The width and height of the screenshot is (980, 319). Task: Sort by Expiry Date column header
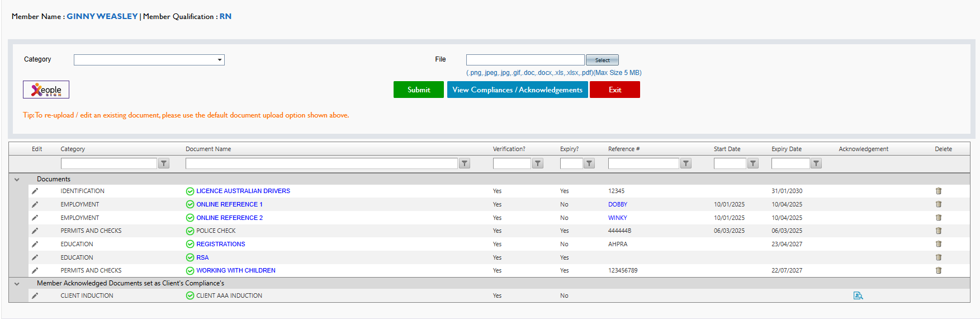tap(787, 149)
